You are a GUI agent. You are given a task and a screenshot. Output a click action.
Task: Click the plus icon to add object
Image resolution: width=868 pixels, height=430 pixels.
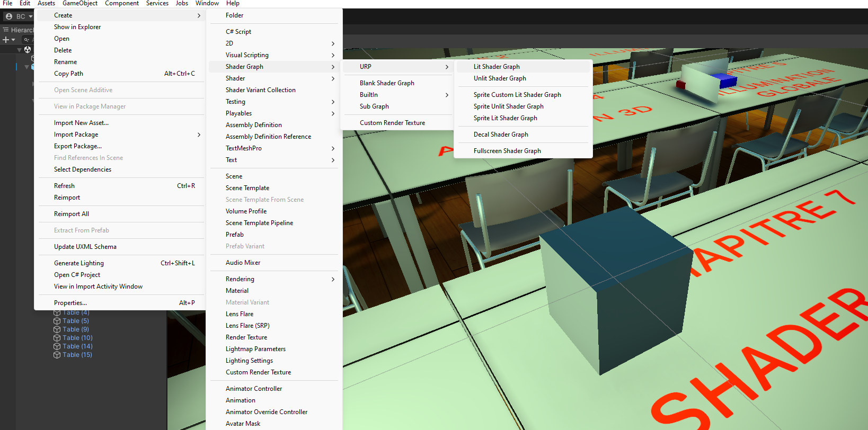point(6,40)
